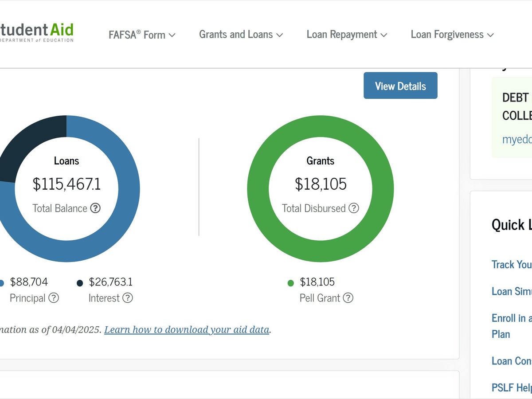Viewport: 532px width, 399px height.
Task: Click the $18,105 Pell Grant legend amount
Action: coord(317,282)
